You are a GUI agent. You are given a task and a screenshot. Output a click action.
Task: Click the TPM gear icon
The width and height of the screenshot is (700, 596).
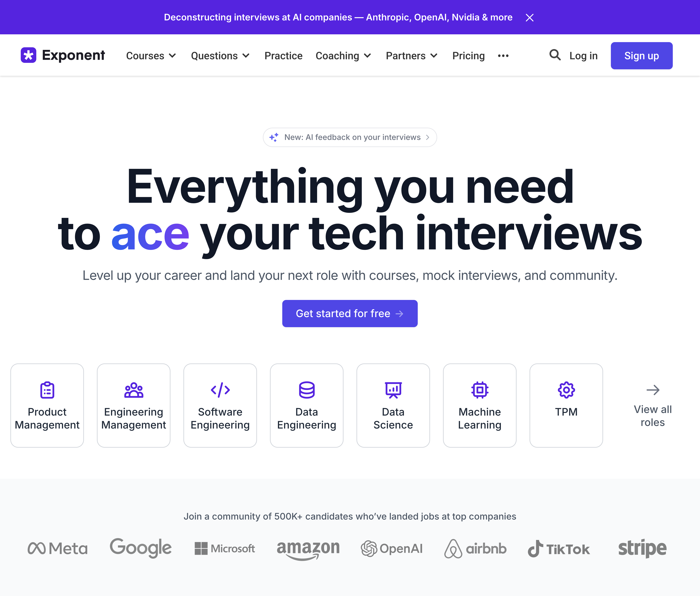[x=566, y=390]
